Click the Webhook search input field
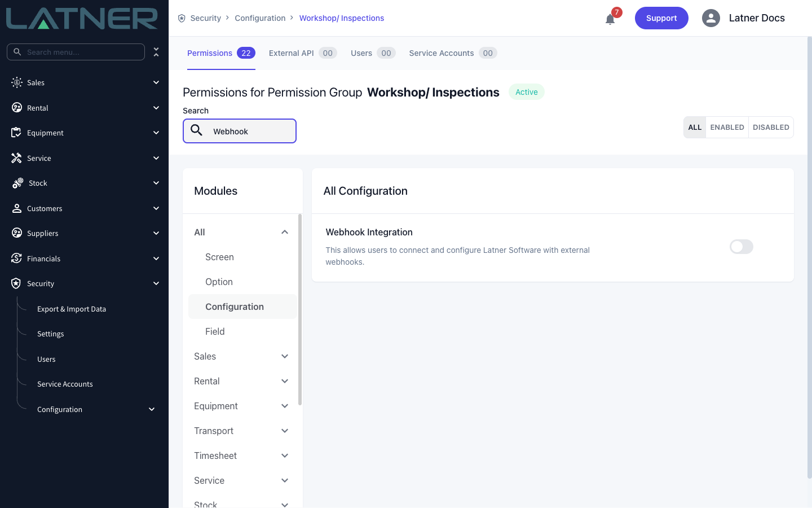 coord(240,131)
